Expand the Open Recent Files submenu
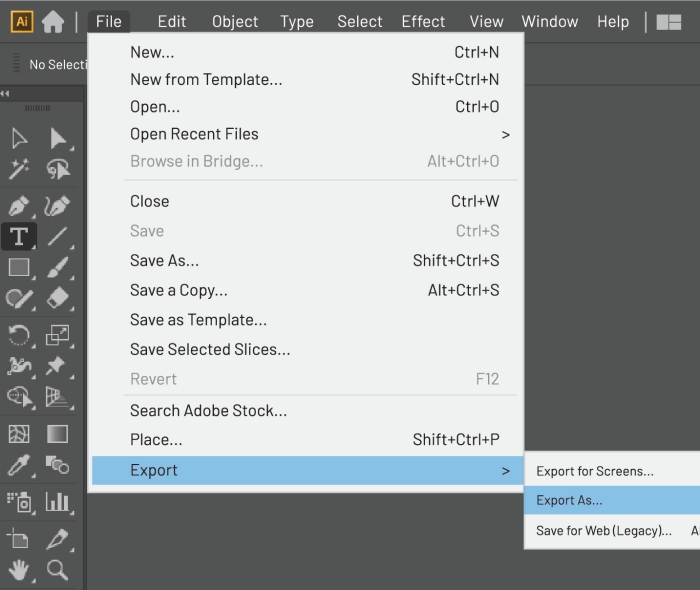Screen dimensions: 700x590 coord(306,134)
